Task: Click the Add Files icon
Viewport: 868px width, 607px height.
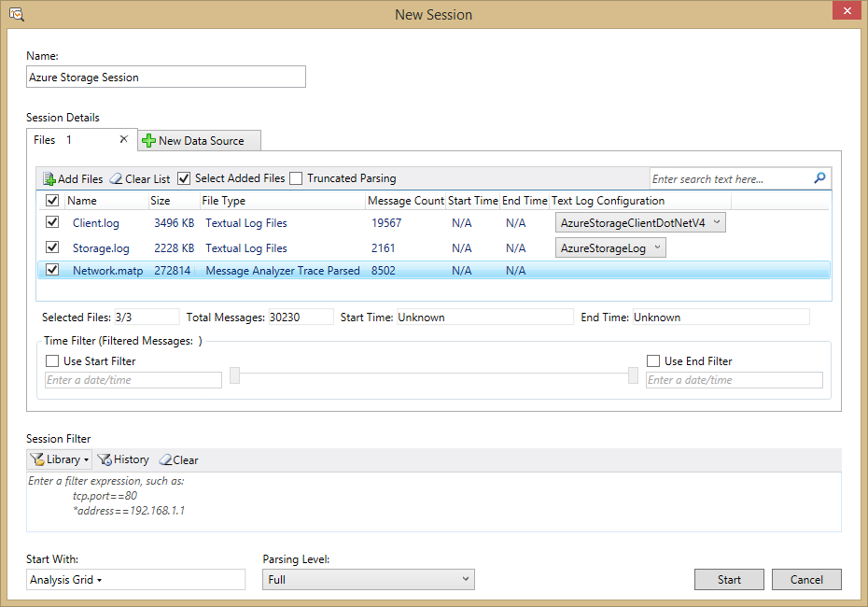Action: pos(49,179)
